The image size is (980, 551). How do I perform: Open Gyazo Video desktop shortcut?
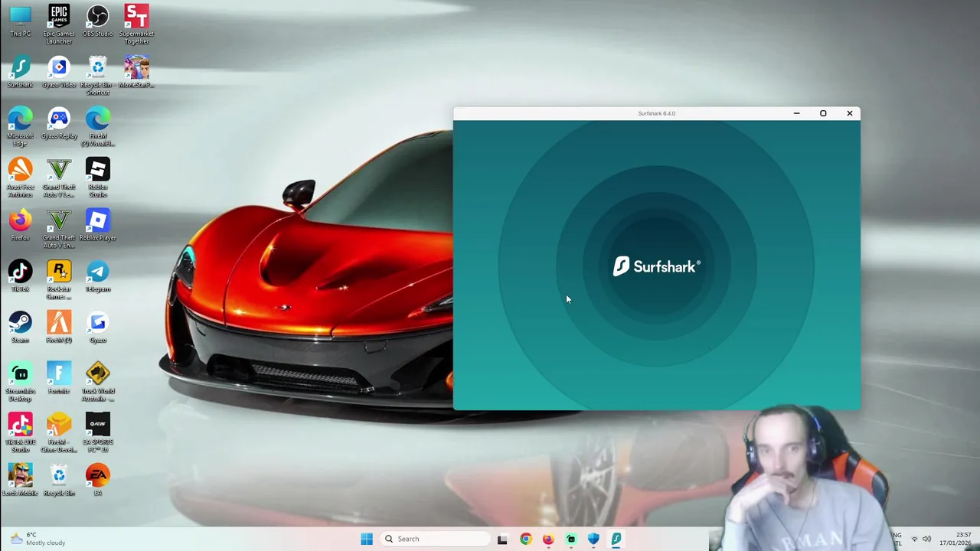pos(59,72)
